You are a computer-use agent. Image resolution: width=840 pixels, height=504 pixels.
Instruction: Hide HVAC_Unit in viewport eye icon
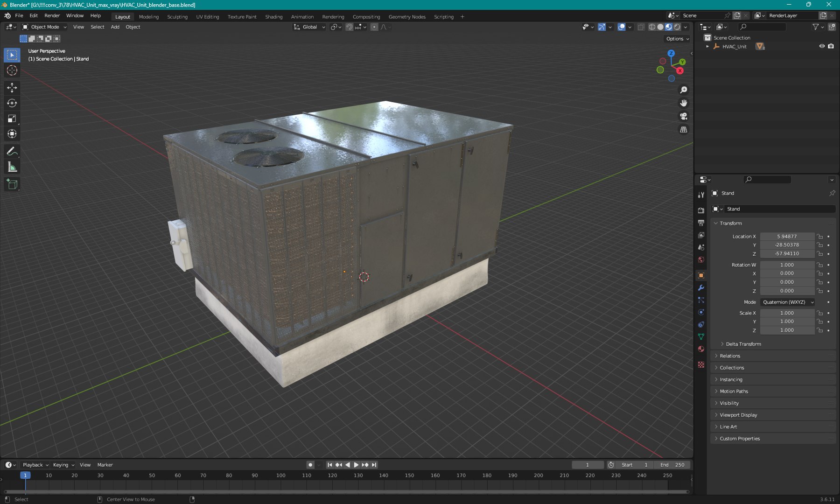tap(822, 46)
